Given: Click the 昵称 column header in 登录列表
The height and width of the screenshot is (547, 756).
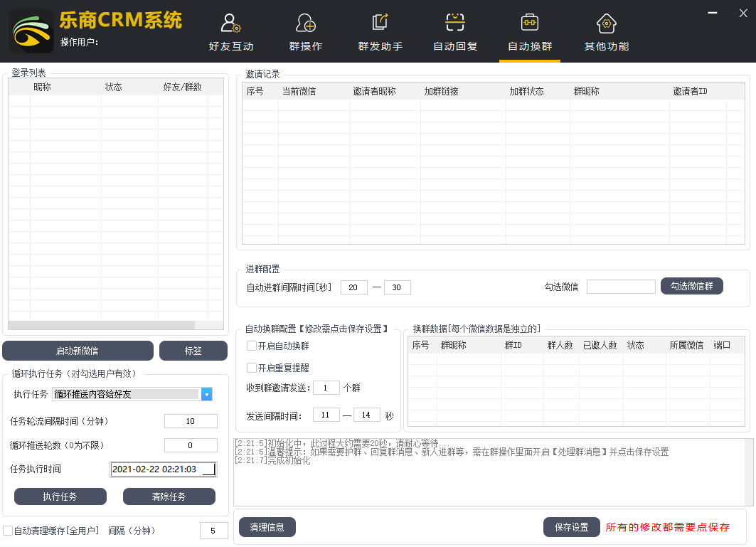Looking at the screenshot, I should point(43,87).
